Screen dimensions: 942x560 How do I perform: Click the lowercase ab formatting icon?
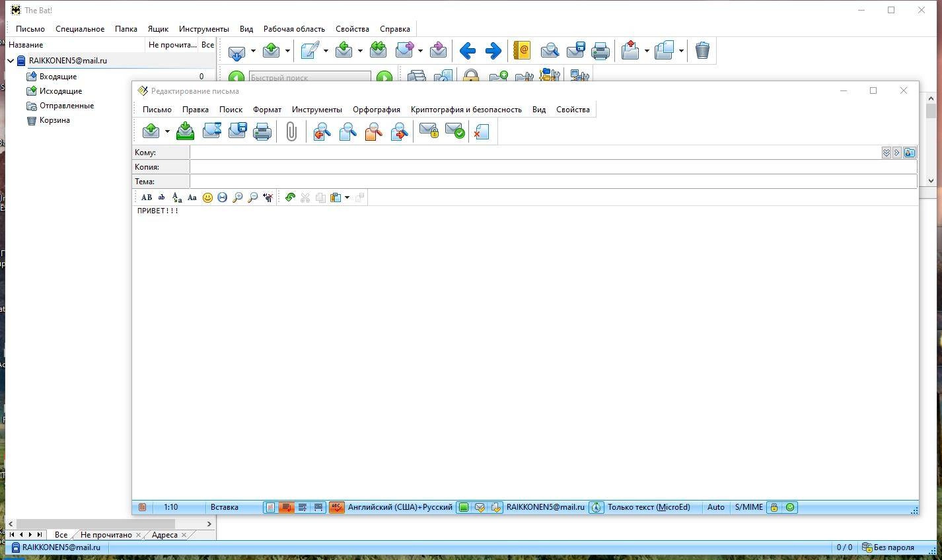161,197
